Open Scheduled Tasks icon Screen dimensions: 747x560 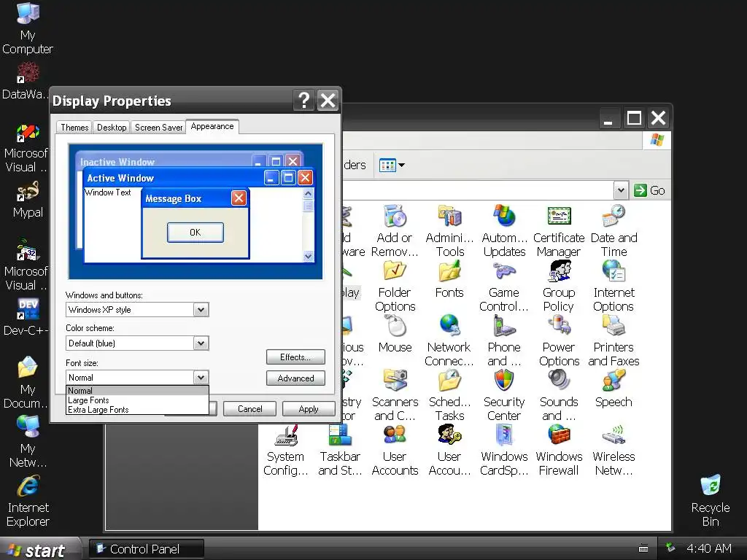click(449, 396)
